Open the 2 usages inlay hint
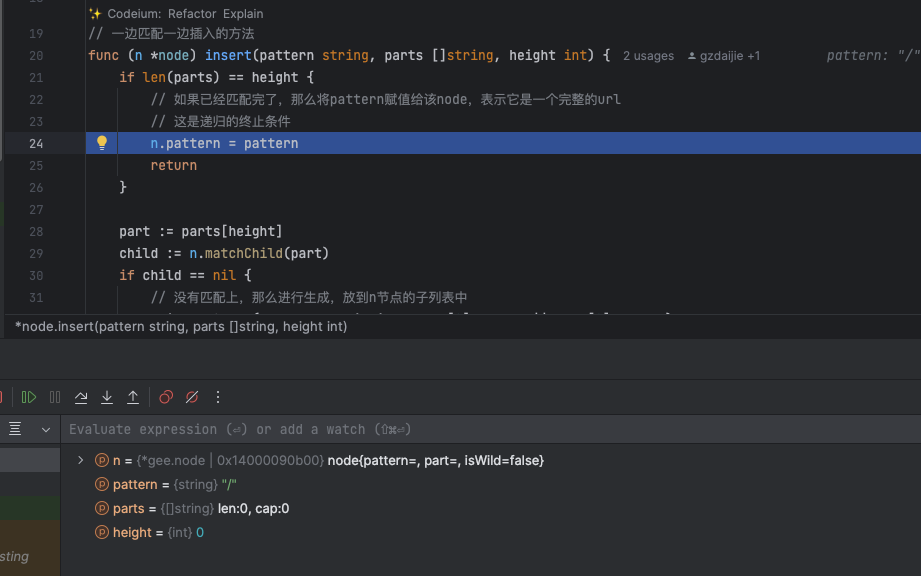921x576 pixels. [648, 56]
